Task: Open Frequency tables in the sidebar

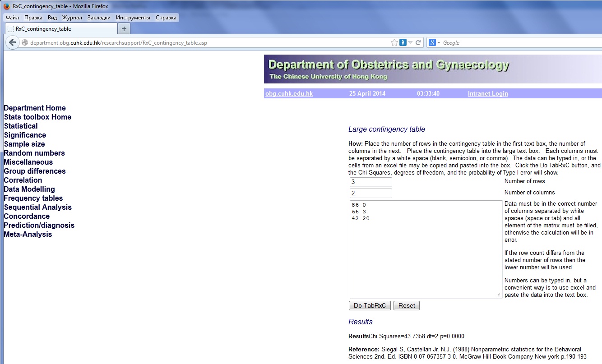Action: coord(33,198)
